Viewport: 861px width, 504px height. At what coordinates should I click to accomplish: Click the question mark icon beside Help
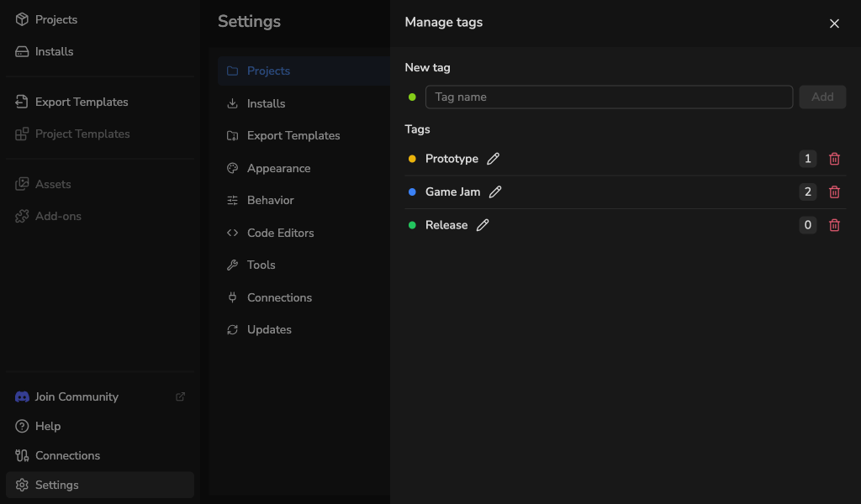22,426
